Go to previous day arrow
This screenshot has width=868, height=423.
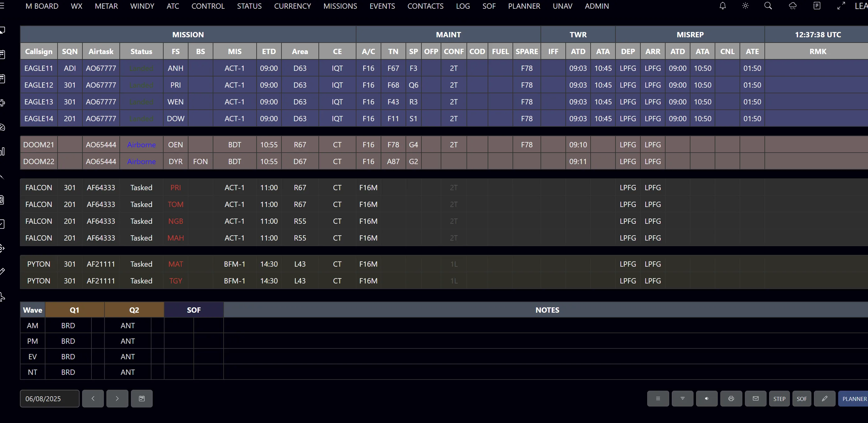click(93, 398)
